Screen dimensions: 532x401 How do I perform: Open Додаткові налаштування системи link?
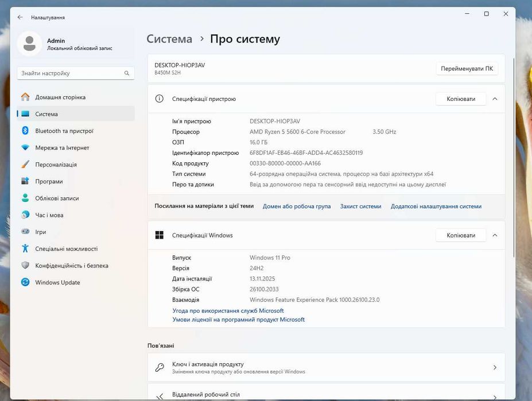(x=436, y=206)
